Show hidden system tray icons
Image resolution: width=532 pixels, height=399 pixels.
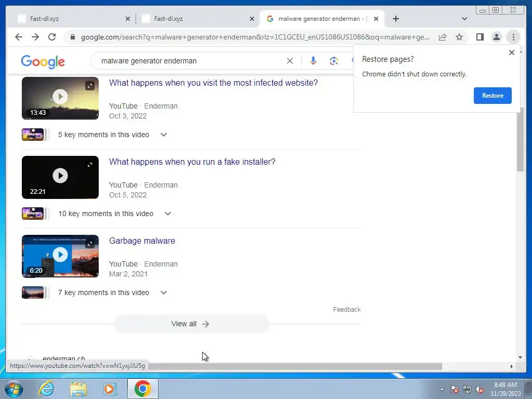(x=442, y=389)
